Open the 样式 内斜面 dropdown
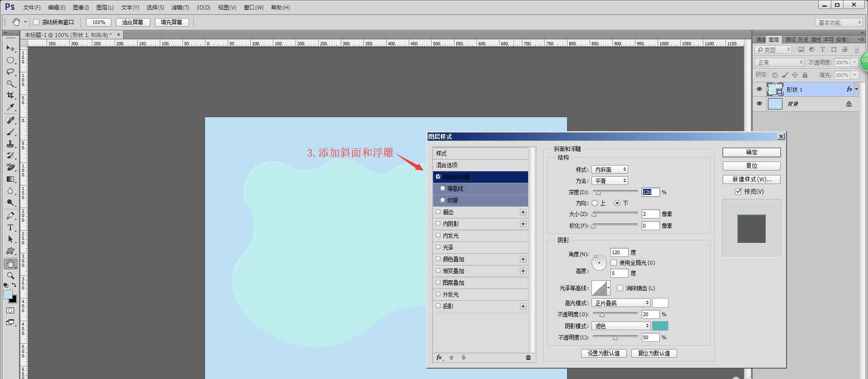Viewport: 868px width, 379px height. (x=610, y=170)
